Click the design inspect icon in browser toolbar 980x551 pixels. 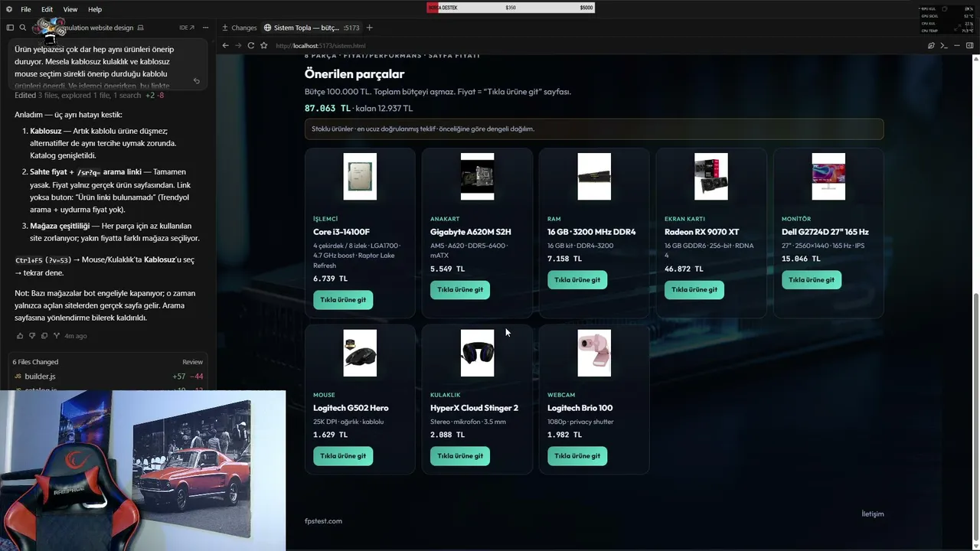(931, 46)
